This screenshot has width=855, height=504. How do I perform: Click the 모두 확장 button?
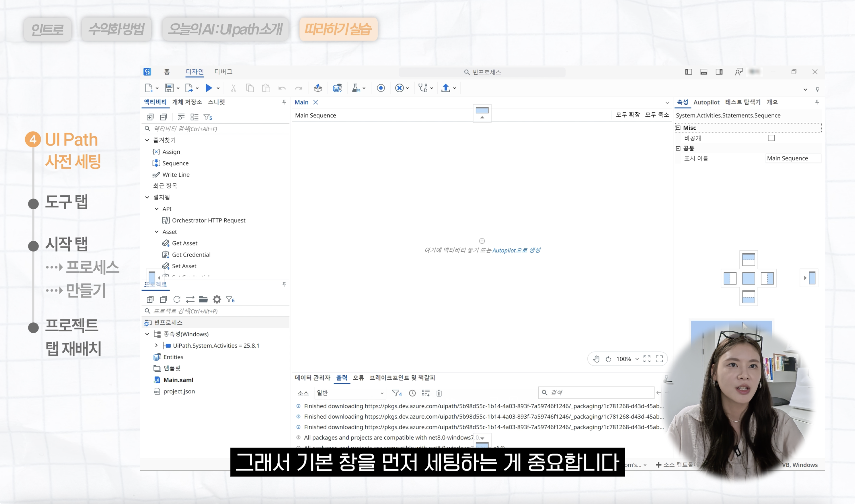pyautogui.click(x=628, y=115)
